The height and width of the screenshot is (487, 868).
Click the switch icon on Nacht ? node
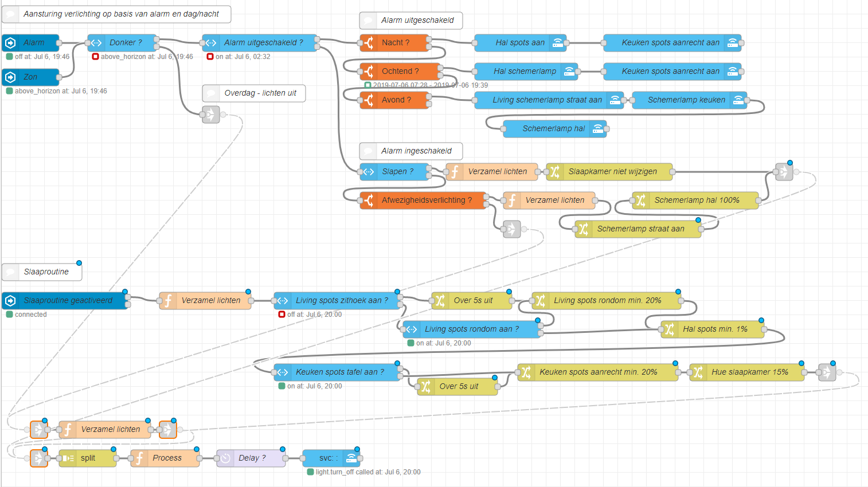pyautogui.click(x=369, y=43)
